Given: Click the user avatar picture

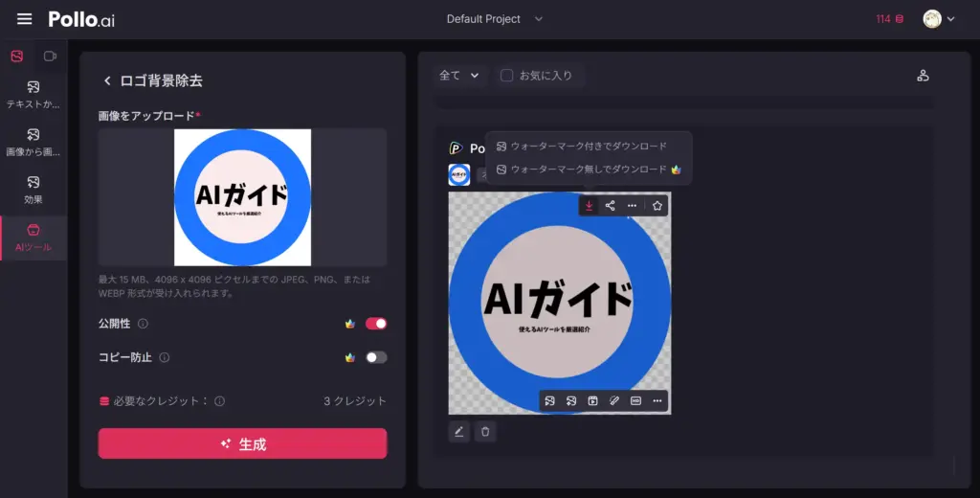Looking at the screenshot, I should (x=932, y=19).
